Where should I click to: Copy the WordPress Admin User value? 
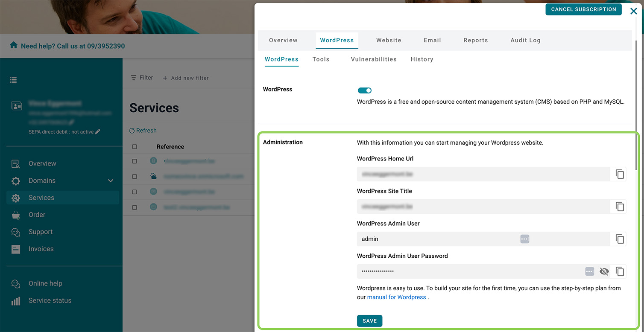point(620,239)
